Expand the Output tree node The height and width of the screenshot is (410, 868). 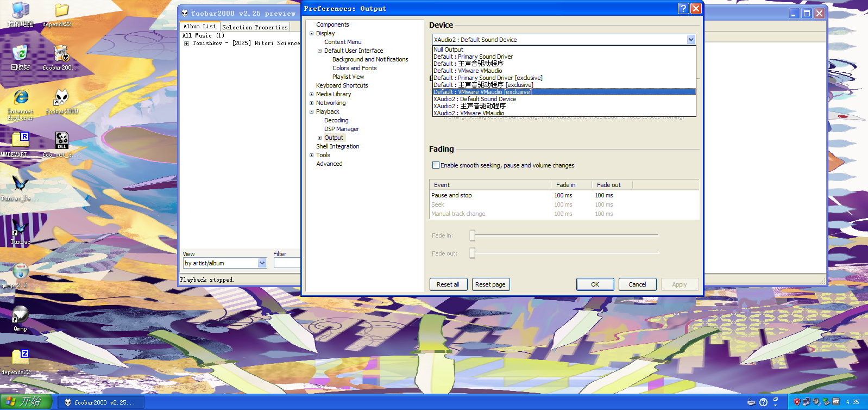pyautogui.click(x=320, y=138)
